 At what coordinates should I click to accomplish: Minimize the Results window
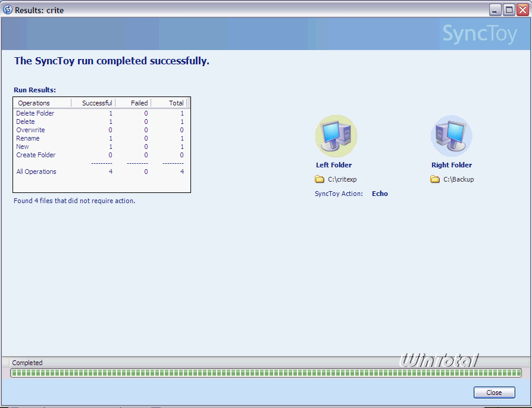tap(495, 10)
